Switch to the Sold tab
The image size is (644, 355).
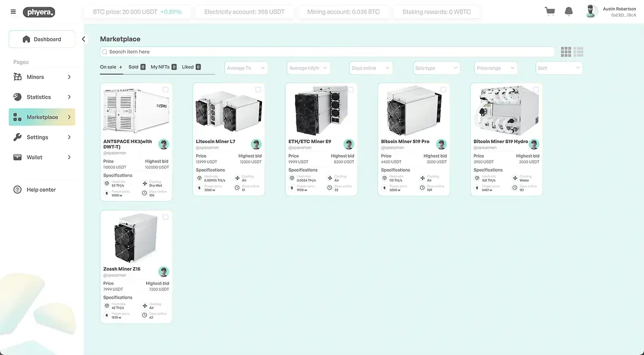pos(137,67)
